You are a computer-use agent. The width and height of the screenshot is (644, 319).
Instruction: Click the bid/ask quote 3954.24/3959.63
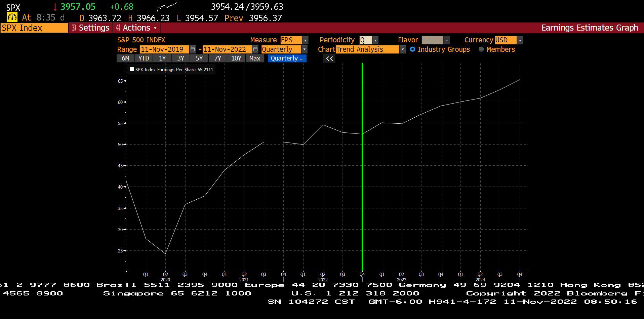(x=247, y=7)
